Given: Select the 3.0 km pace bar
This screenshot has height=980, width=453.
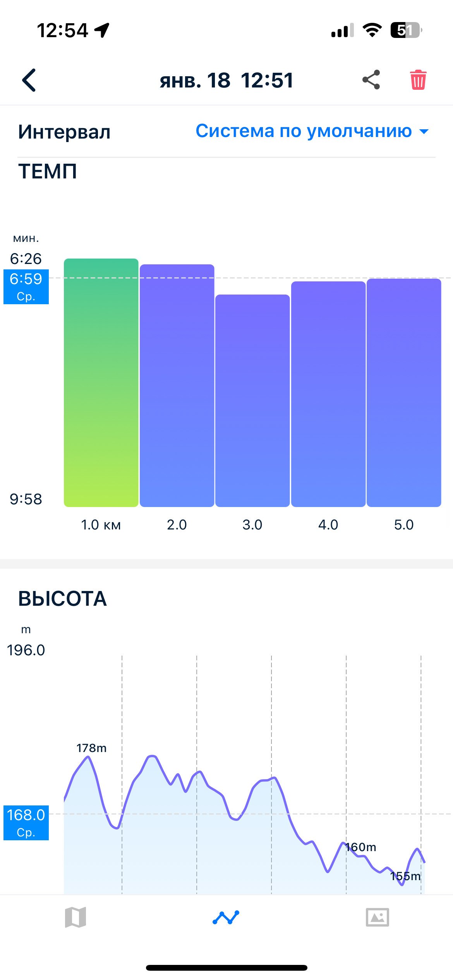Looking at the screenshot, I should coord(252,401).
